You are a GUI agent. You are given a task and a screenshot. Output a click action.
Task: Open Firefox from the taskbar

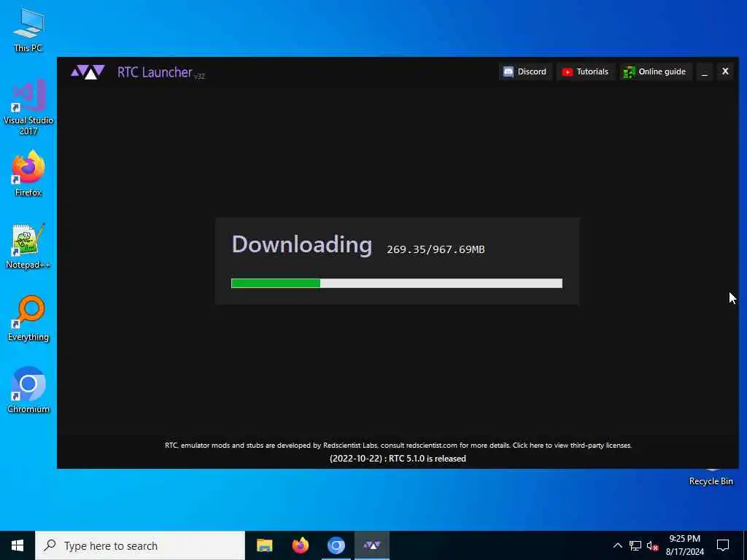[x=300, y=545]
